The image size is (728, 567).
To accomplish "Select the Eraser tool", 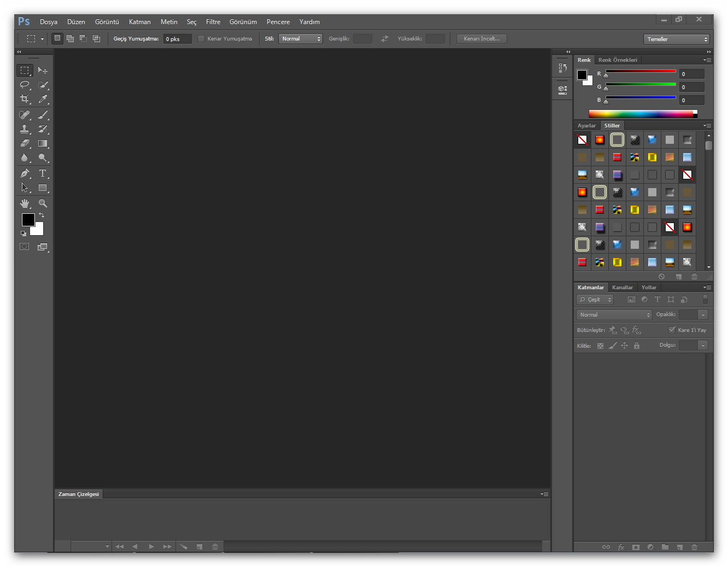I will (25, 143).
